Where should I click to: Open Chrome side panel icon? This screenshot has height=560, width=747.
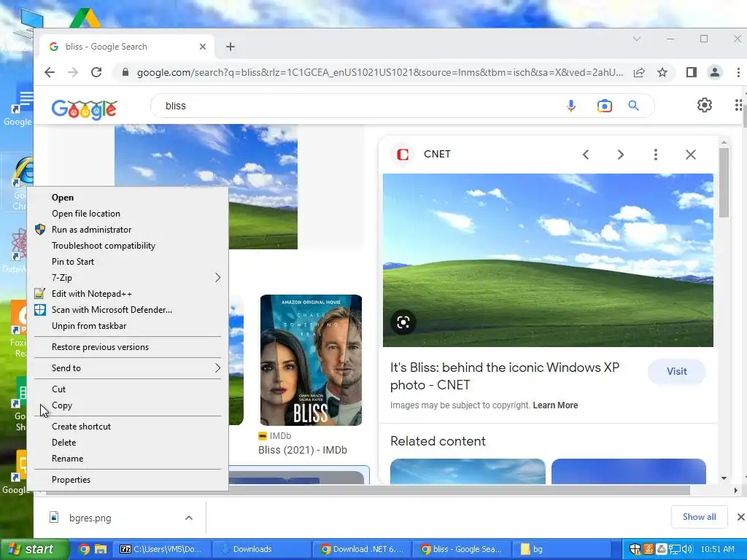pyautogui.click(x=692, y=72)
